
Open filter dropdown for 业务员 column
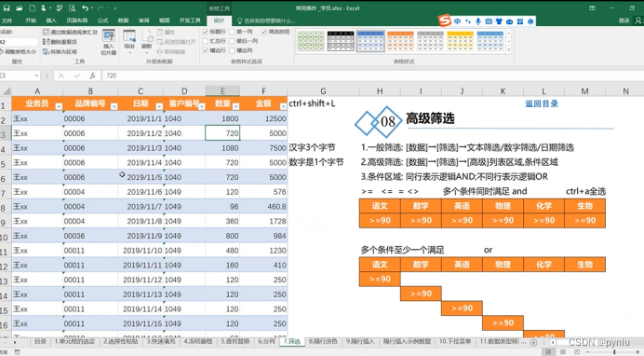pos(59,106)
